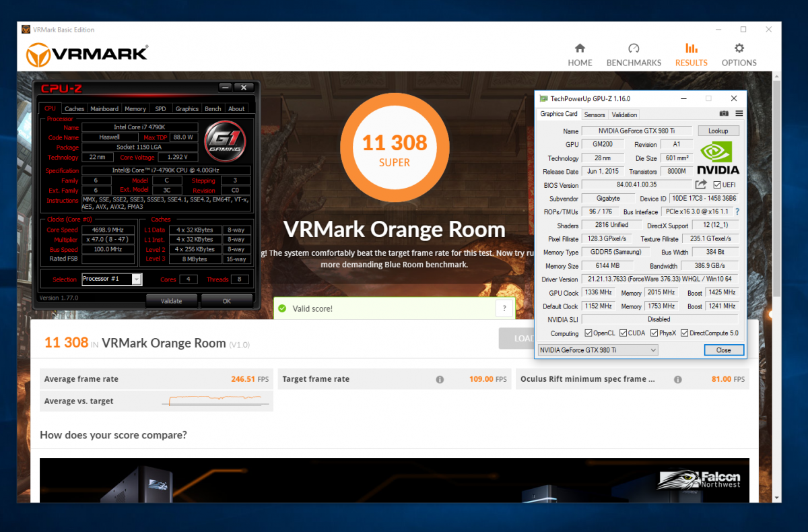Screen dimensions: 808x532
Task: Open the VRMark RESULTS section
Action: pyautogui.click(x=691, y=55)
